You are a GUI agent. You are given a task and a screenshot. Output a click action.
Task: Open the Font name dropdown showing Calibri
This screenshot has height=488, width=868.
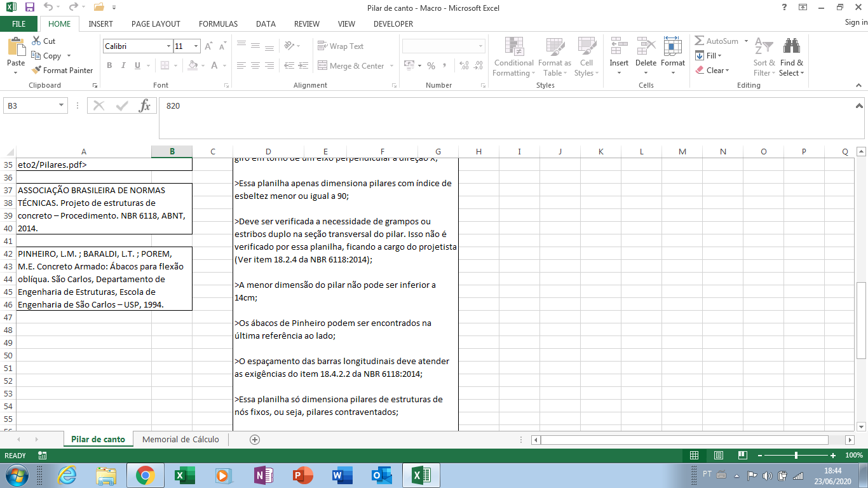click(168, 46)
